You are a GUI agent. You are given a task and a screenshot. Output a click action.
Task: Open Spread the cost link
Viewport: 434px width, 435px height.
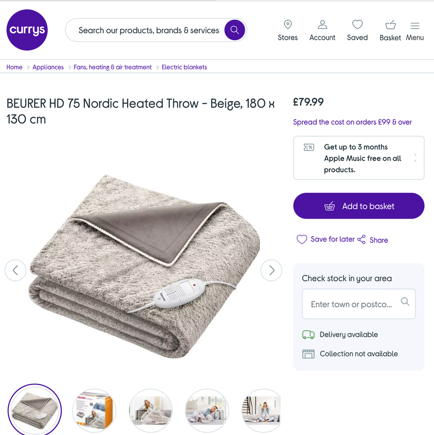352,122
